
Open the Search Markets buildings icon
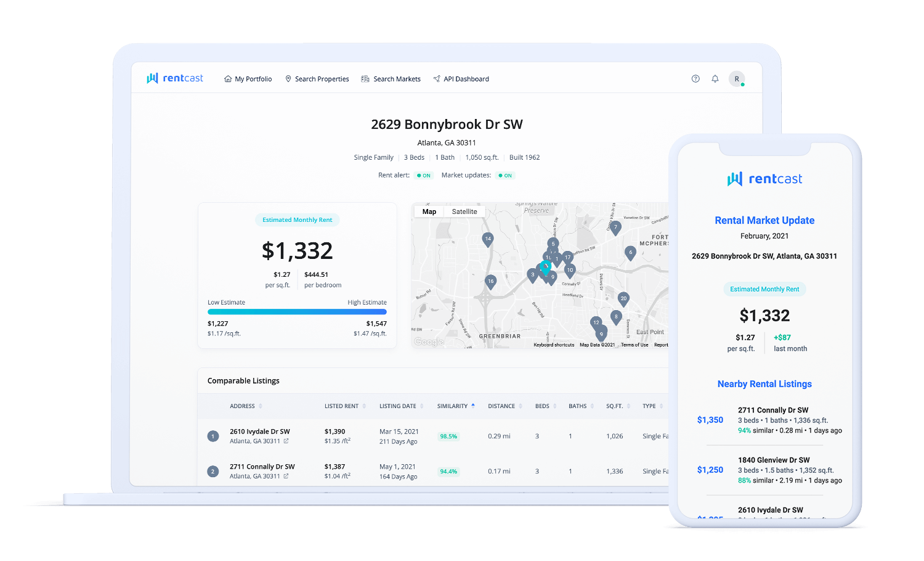pyautogui.click(x=365, y=78)
